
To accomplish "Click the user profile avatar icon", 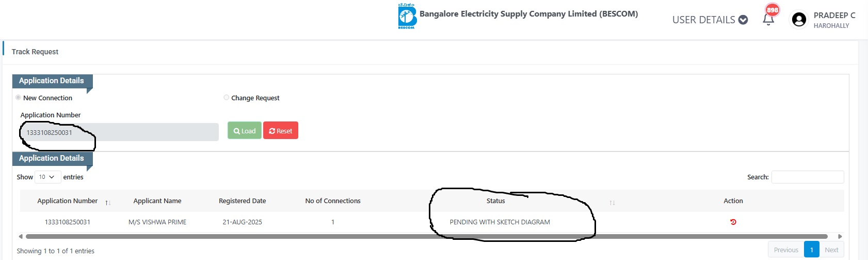I will (799, 20).
